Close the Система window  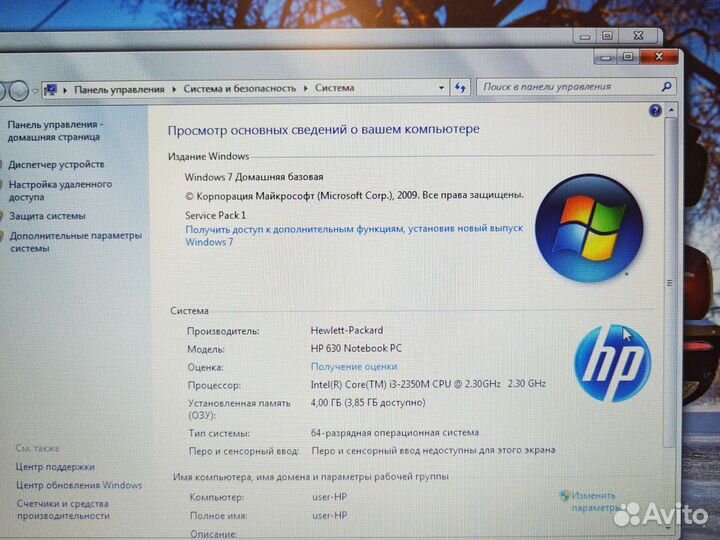pos(659,56)
